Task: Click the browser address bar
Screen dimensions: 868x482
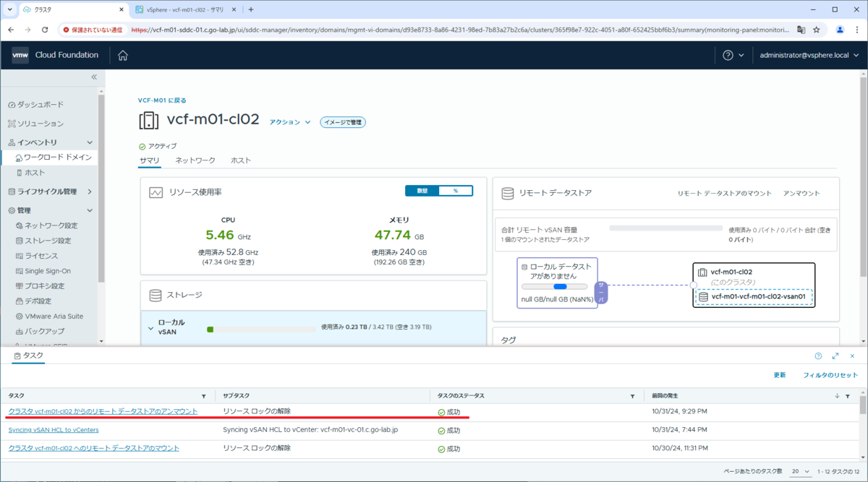Action: coord(459,30)
